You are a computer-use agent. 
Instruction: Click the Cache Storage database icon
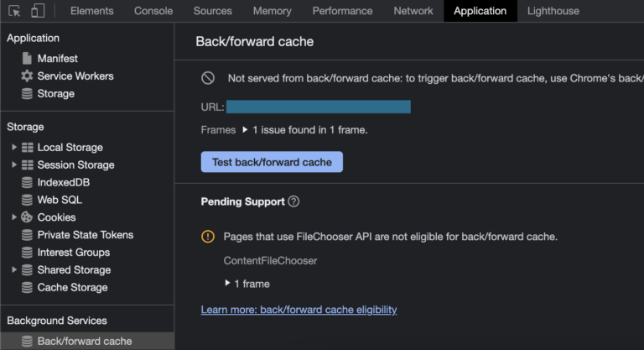27,288
